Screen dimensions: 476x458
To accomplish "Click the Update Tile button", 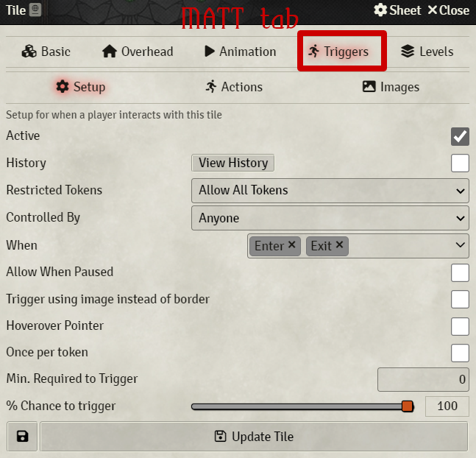I will pos(254,437).
